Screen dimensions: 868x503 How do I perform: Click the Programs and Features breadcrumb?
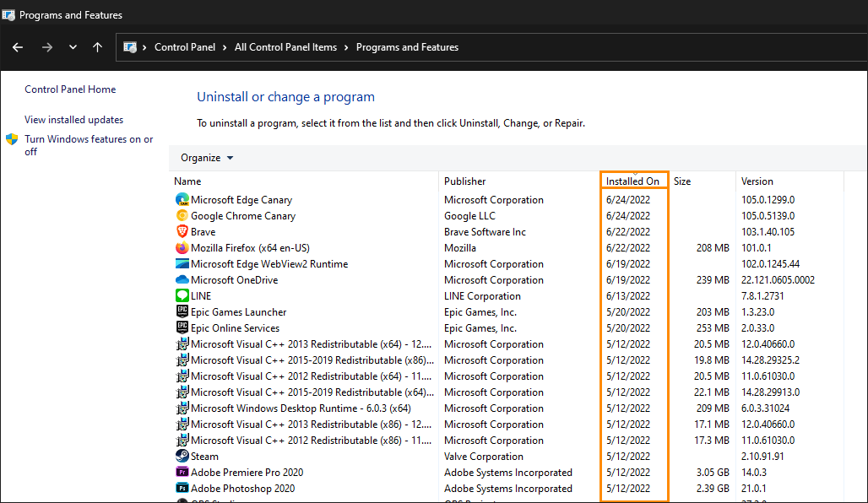[408, 47]
